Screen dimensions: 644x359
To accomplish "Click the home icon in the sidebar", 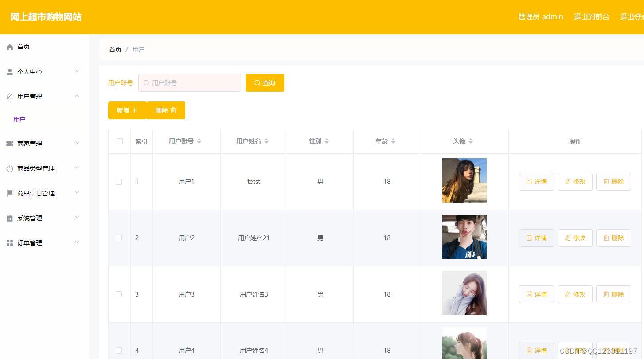I will 10,47.
